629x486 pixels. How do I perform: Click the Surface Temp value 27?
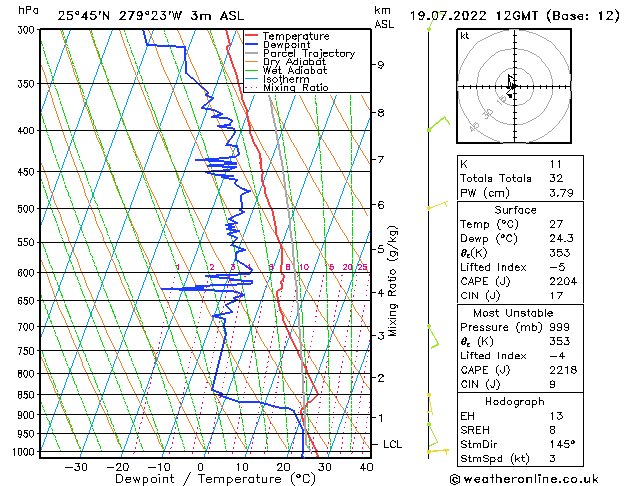point(556,224)
